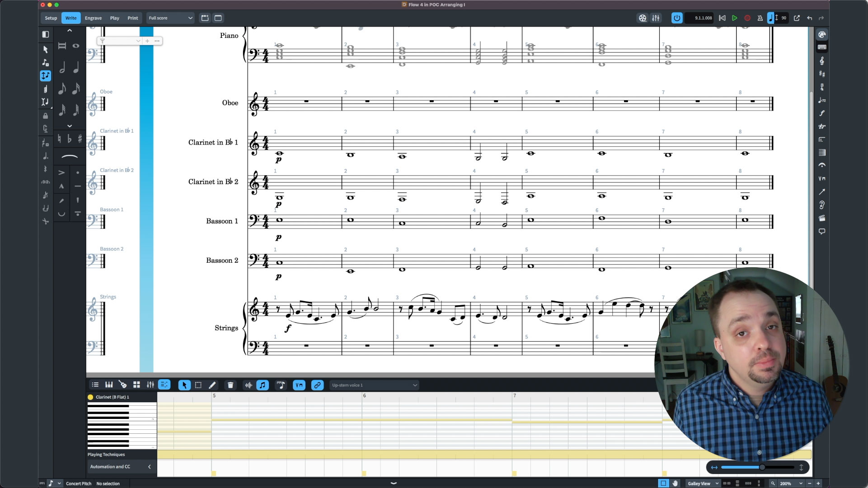Toggle the link button in Key Editor toolbar
The height and width of the screenshot is (488, 868).
tap(317, 385)
